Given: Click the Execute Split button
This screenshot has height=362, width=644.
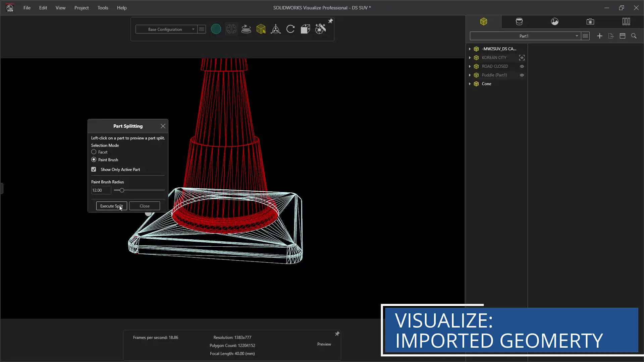Looking at the screenshot, I should click(112, 206).
